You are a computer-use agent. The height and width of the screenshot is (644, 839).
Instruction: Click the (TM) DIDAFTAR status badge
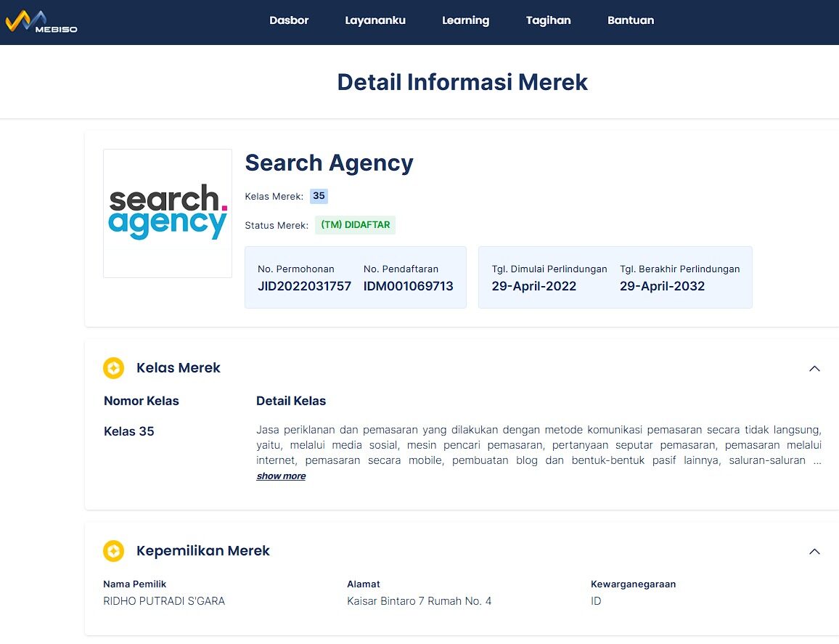356,225
